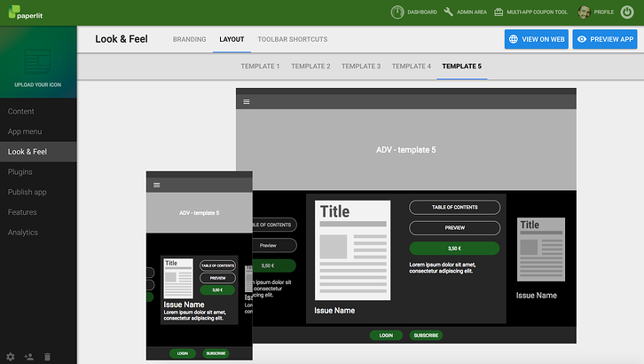Choose Template 2
Screen dimensions: 644x364
tap(310, 67)
